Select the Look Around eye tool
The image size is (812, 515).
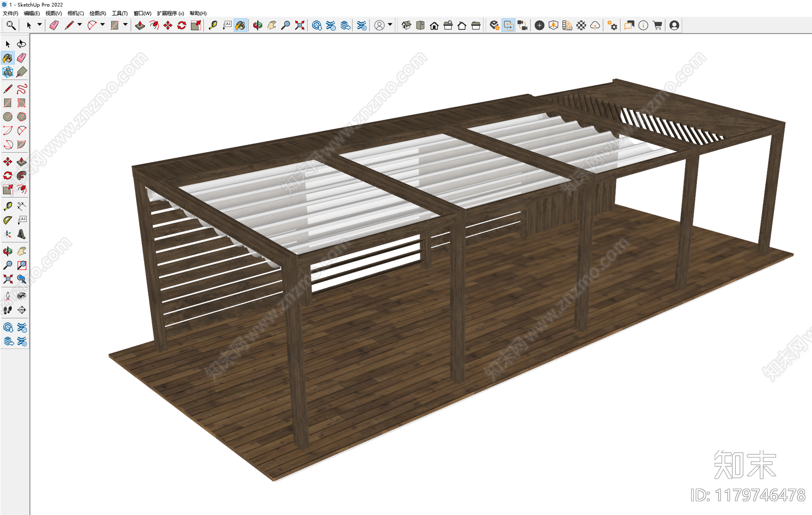point(21,296)
